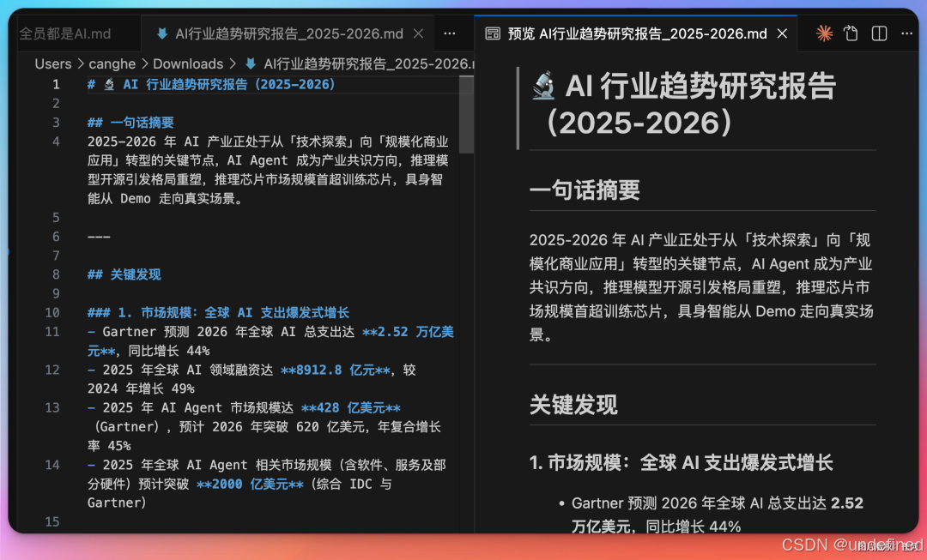
Task: Open Claude Code via the orange starburst icon
Action: click(x=823, y=33)
